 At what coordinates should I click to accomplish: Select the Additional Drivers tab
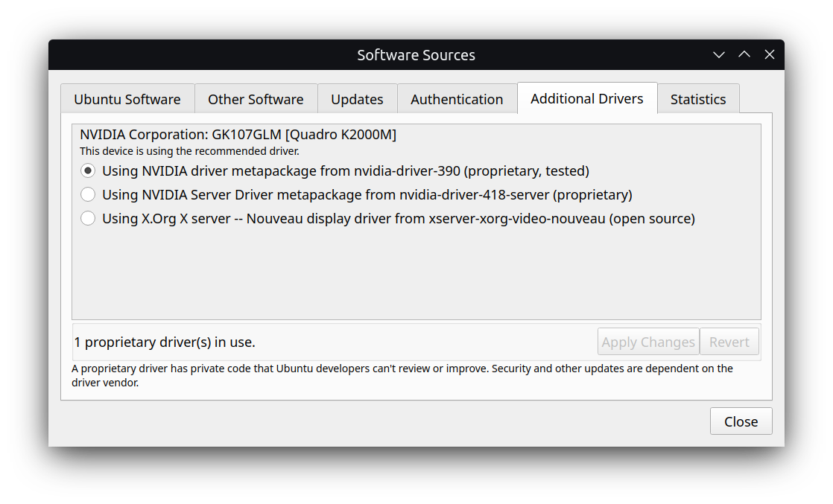coord(587,98)
